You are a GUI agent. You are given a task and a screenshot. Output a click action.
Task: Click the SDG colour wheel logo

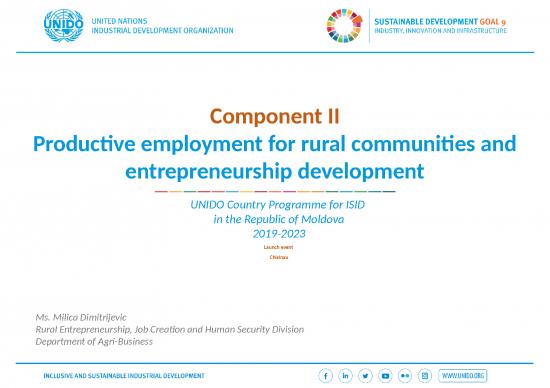coord(344,26)
